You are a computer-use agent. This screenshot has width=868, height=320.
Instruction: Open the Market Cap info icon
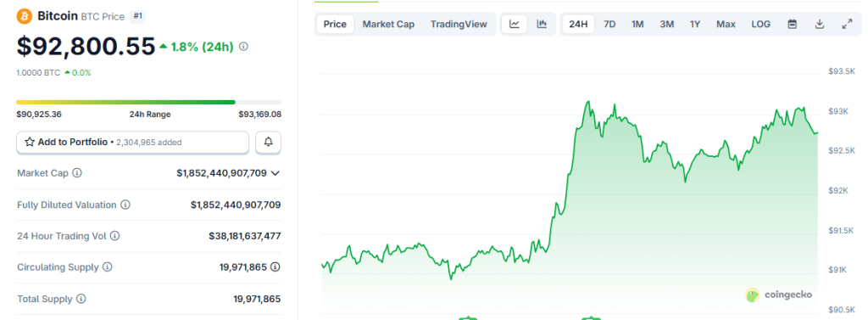[x=77, y=173]
